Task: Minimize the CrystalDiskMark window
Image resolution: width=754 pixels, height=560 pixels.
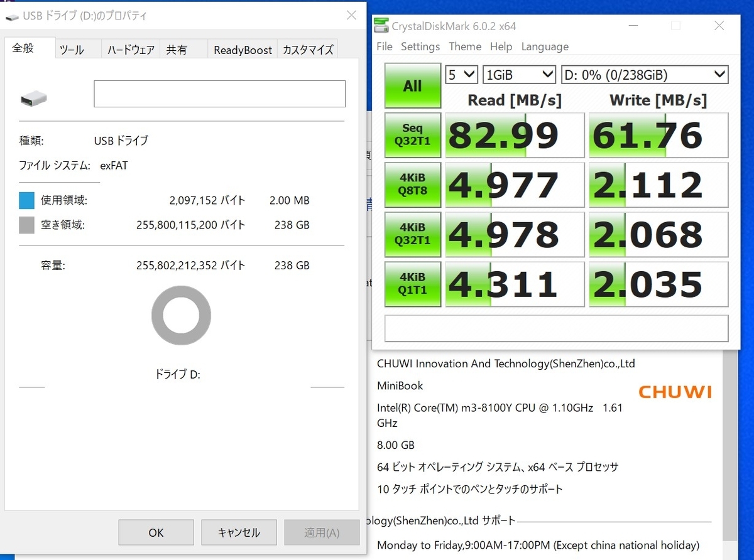Action: point(632,26)
